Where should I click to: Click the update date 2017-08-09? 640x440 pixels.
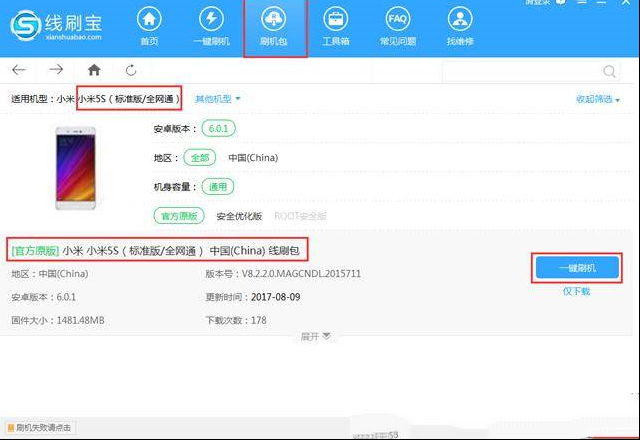pos(276,297)
